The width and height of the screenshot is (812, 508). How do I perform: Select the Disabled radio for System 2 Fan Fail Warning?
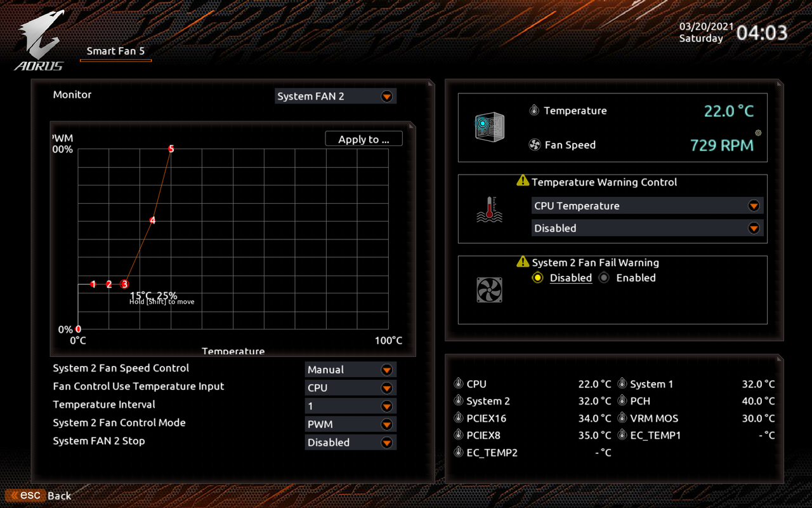538,277
